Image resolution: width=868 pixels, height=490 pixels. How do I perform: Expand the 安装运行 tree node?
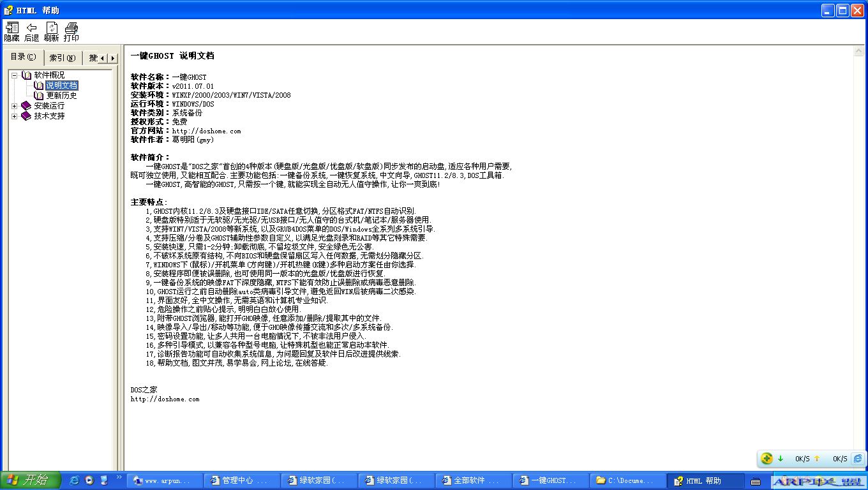point(14,106)
